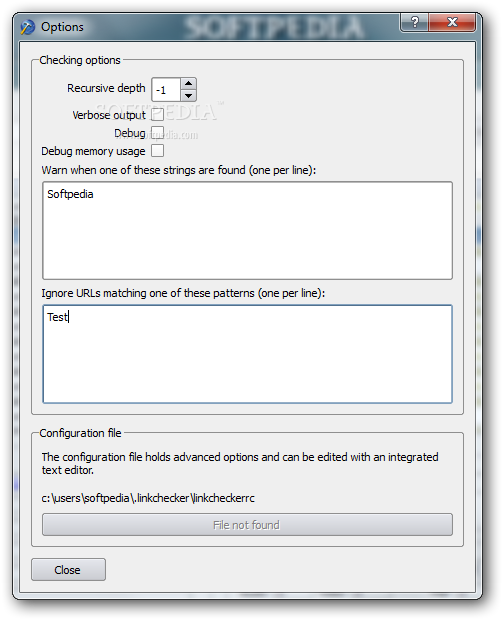Increase Recursive depth with up arrow
The image size is (503, 620).
click(189, 83)
